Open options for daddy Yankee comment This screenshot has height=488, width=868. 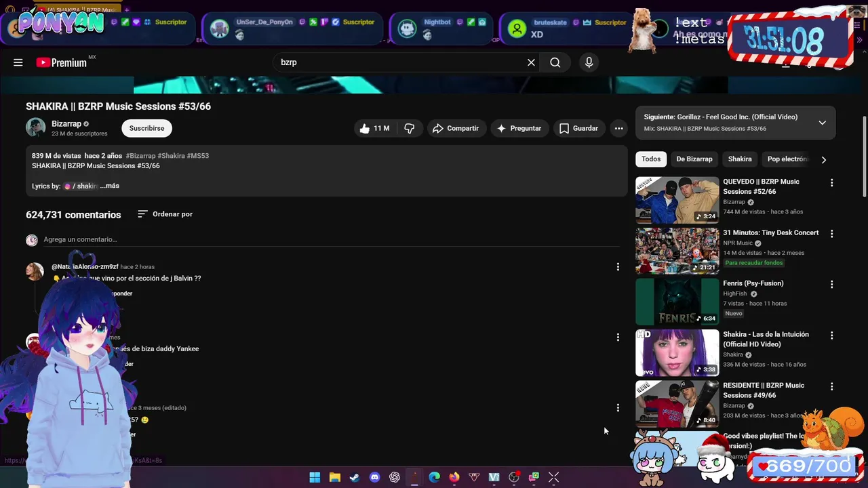tap(618, 338)
